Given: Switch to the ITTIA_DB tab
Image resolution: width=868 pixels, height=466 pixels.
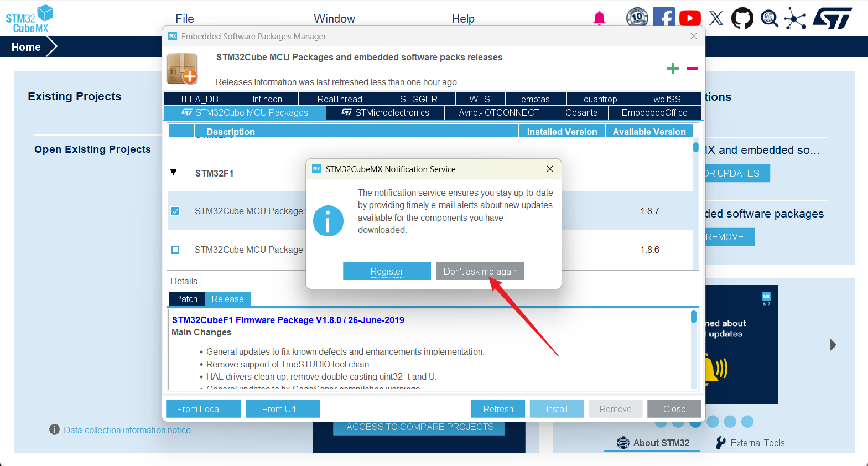Looking at the screenshot, I should click(200, 99).
